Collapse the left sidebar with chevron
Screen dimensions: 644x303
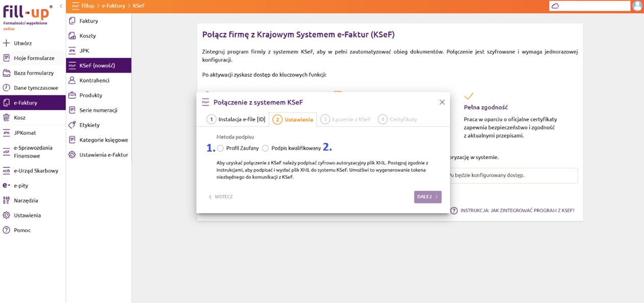61,6
